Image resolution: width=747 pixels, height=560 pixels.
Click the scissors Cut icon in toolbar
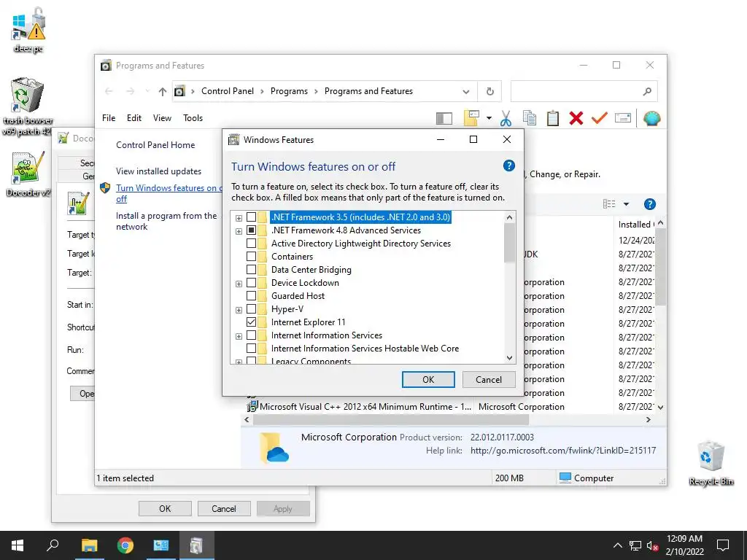(x=506, y=118)
